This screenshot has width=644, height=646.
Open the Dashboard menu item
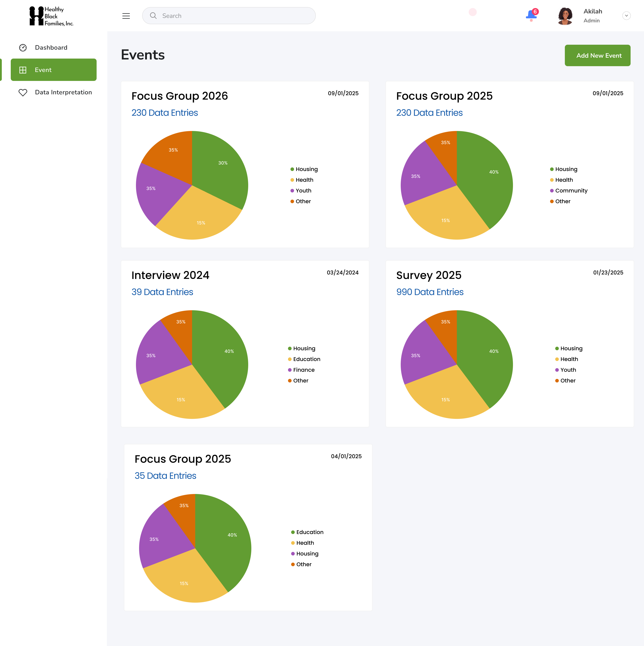coord(51,47)
